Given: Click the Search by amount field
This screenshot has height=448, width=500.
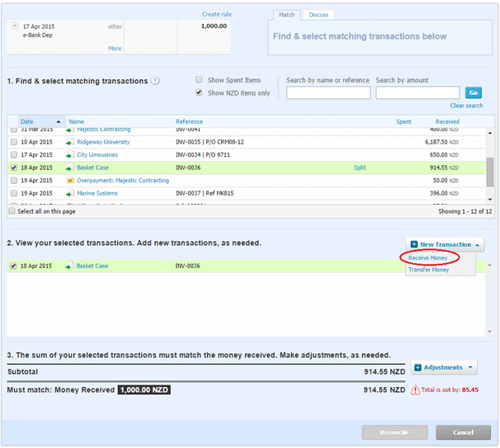Looking at the screenshot, I should (x=417, y=92).
